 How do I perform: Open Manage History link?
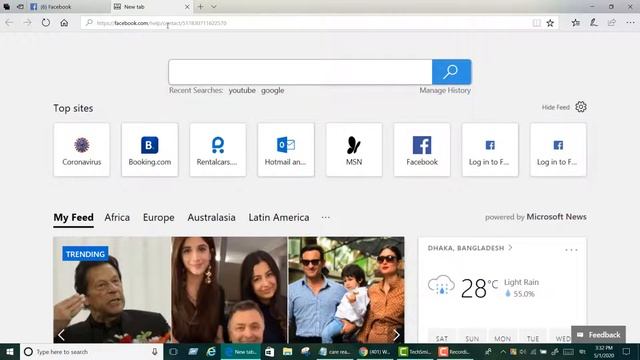[445, 90]
